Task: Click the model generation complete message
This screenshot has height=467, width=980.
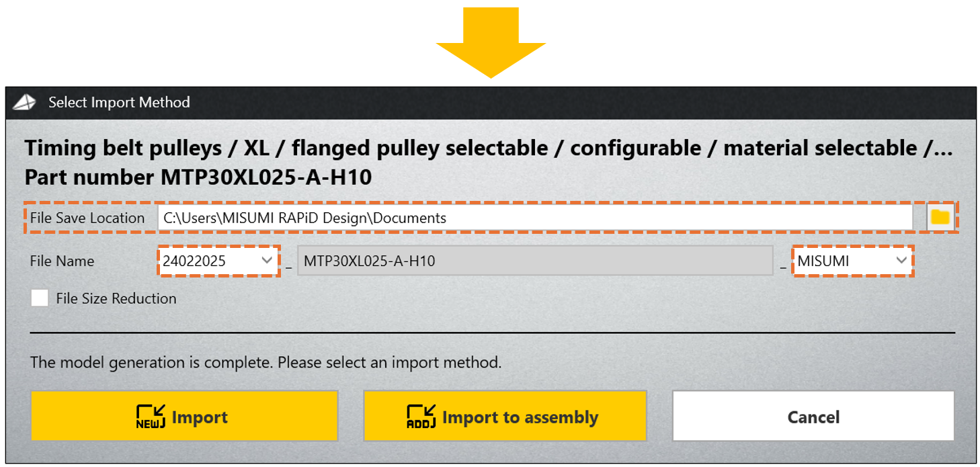Action: 266,363
